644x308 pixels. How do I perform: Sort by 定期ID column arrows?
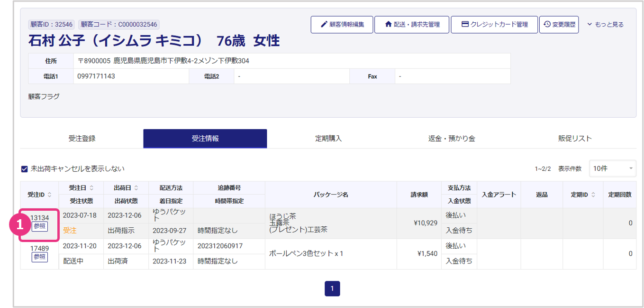pyautogui.click(x=594, y=195)
